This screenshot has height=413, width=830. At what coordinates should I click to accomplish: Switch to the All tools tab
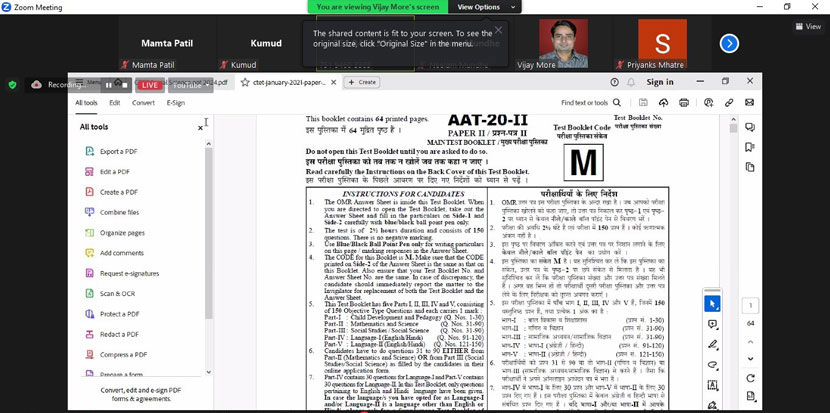(86, 103)
